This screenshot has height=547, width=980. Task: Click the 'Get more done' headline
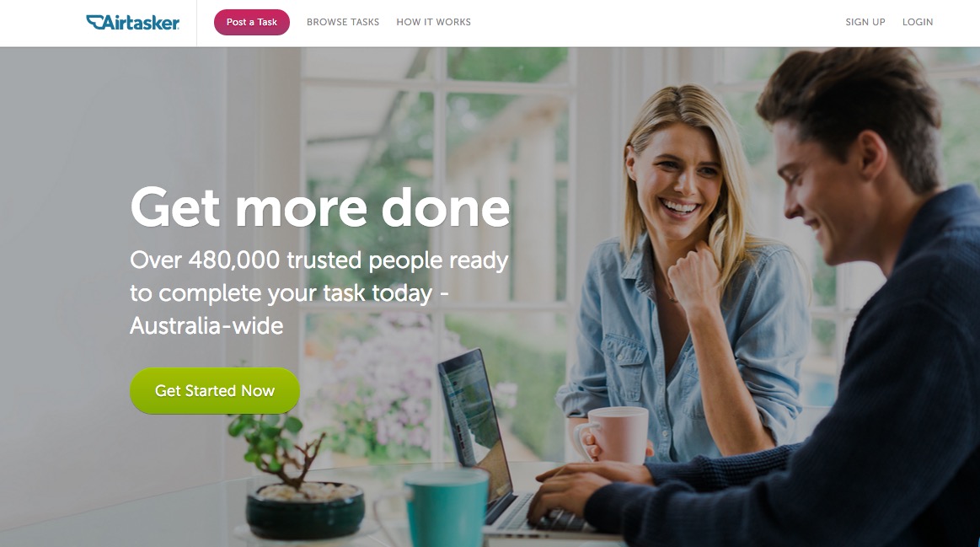point(320,207)
